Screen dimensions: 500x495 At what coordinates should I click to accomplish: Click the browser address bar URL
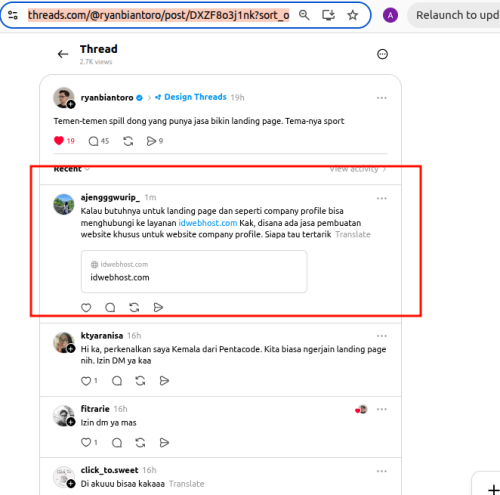158,15
